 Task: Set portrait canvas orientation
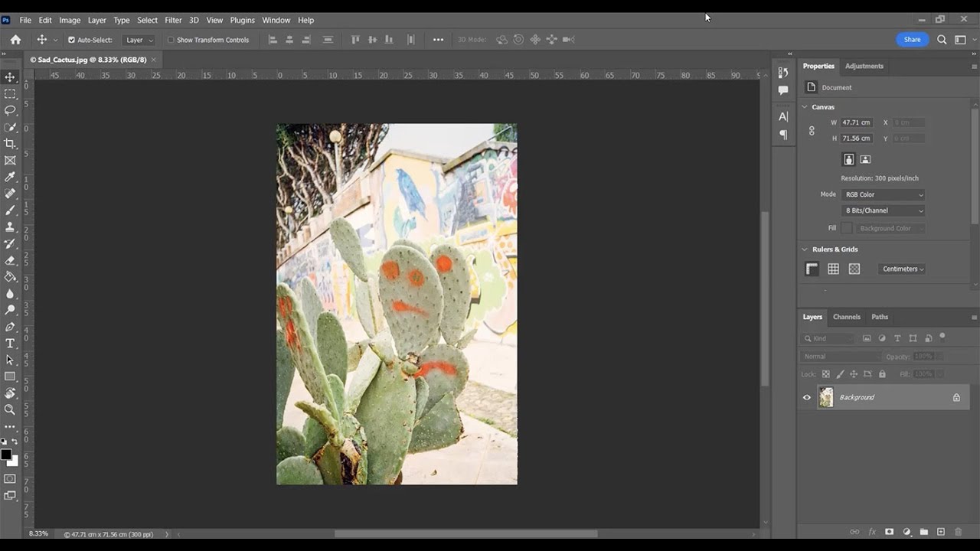click(x=848, y=159)
